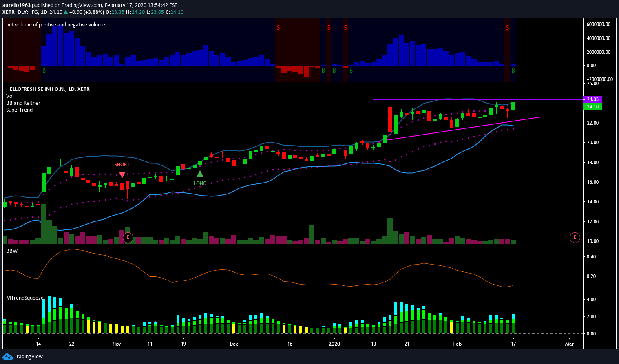Click the Nov label on time axis
The width and height of the screenshot is (619, 364).
tap(117, 344)
